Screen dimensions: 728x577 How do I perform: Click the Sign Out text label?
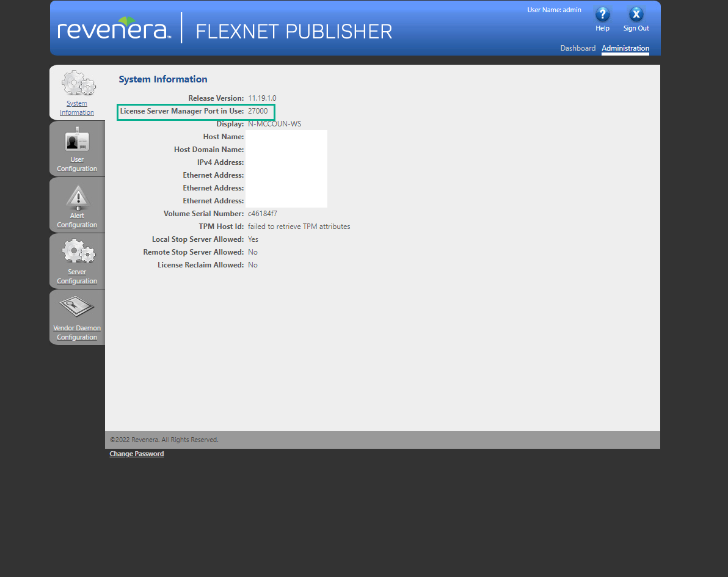click(x=636, y=28)
